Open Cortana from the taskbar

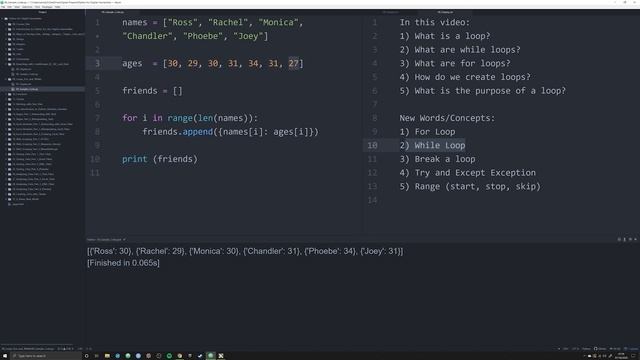(87, 356)
